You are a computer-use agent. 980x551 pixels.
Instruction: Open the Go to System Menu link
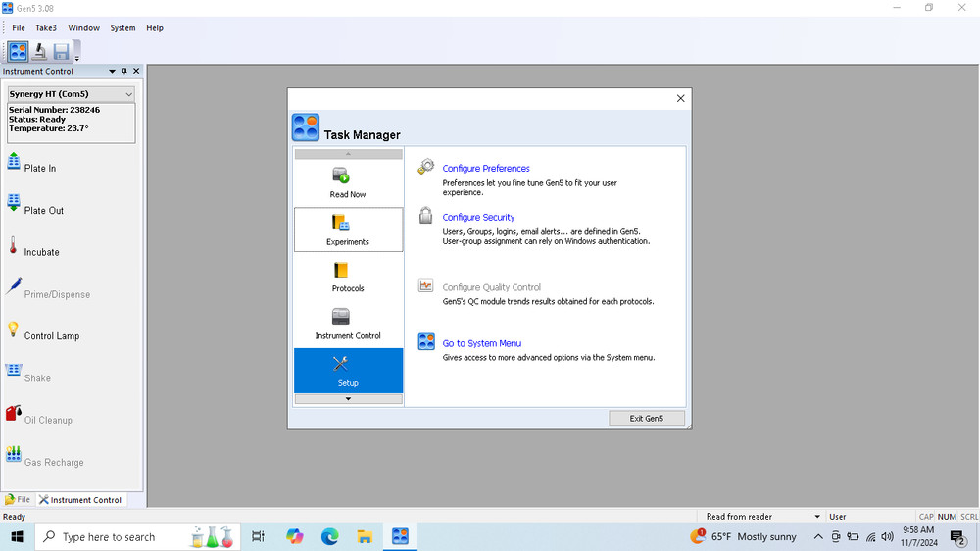[481, 343]
